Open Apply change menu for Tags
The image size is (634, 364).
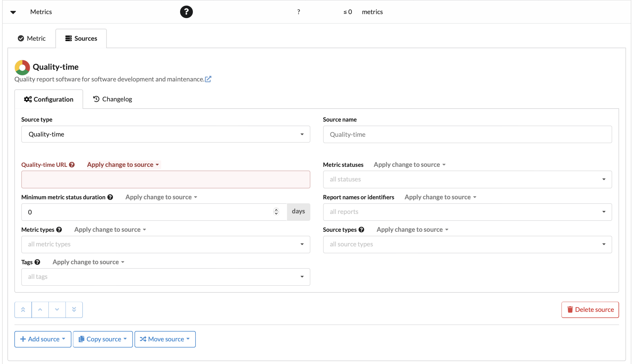(x=89, y=262)
